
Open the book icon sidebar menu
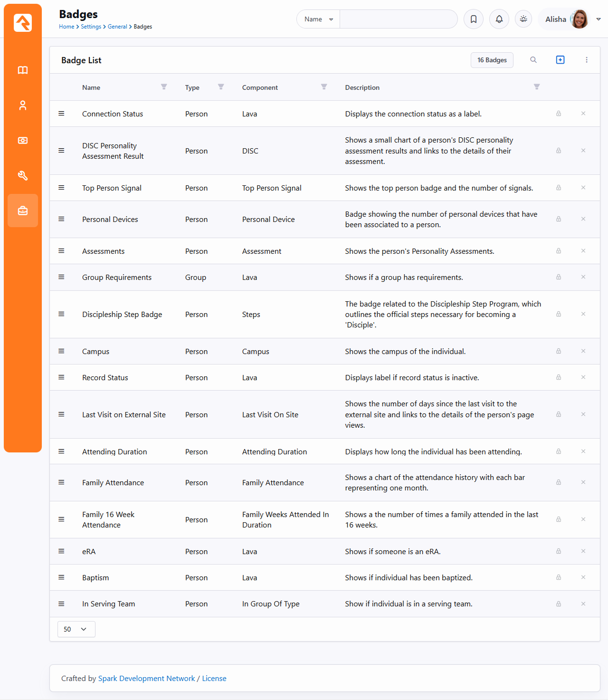(x=22, y=70)
